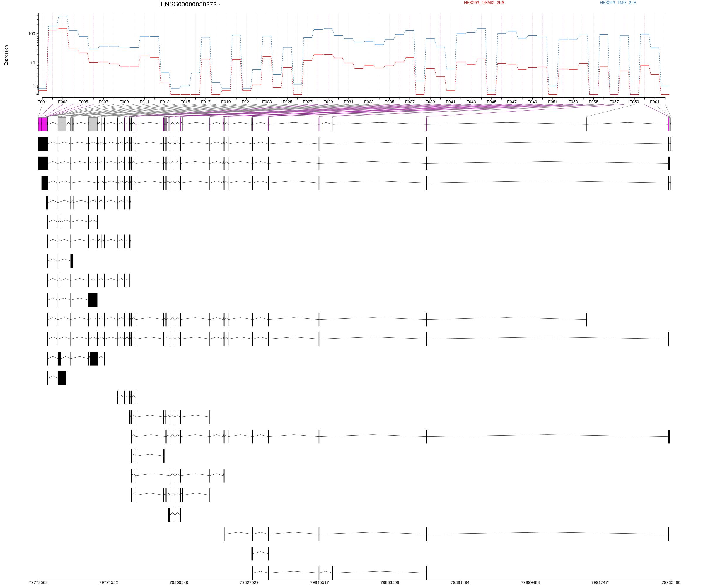Click exon label E049
The height and width of the screenshot is (588, 703).
tap(532, 102)
